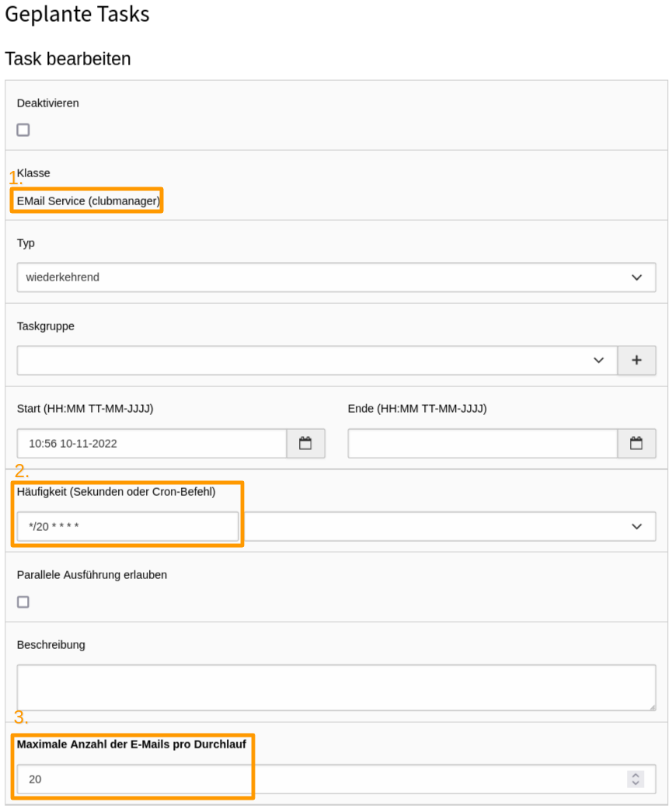Increment Maximale Anzahl with the up stepper
This screenshot has width=672, height=809.
(x=635, y=776)
